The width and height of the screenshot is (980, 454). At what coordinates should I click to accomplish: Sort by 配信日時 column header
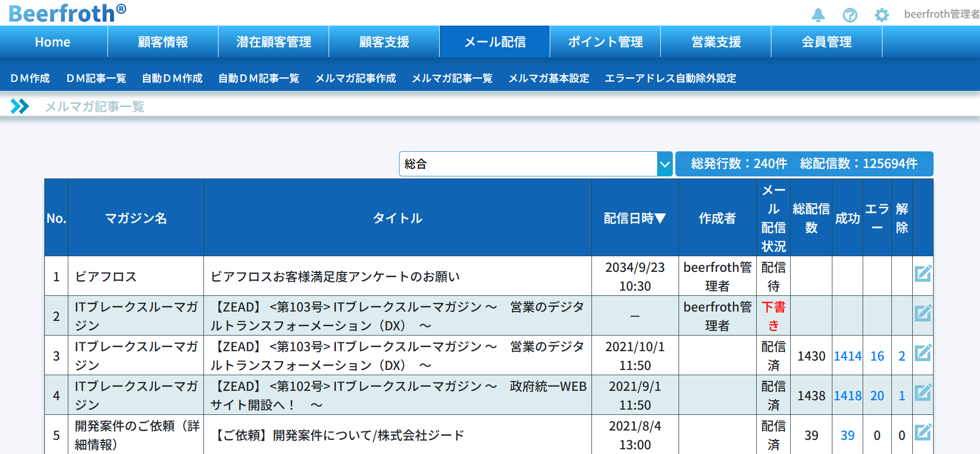(x=634, y=218)
